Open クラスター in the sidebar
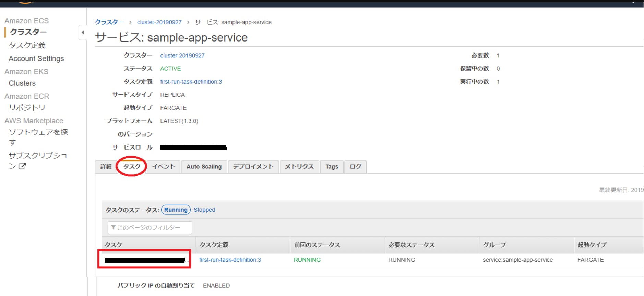The height and width of the screenshot is (296, 644). pos(28,32)
